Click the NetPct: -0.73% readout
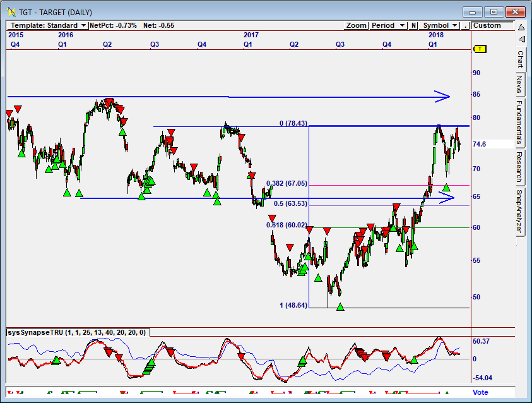Screen dimensions: 532x403 114,25
